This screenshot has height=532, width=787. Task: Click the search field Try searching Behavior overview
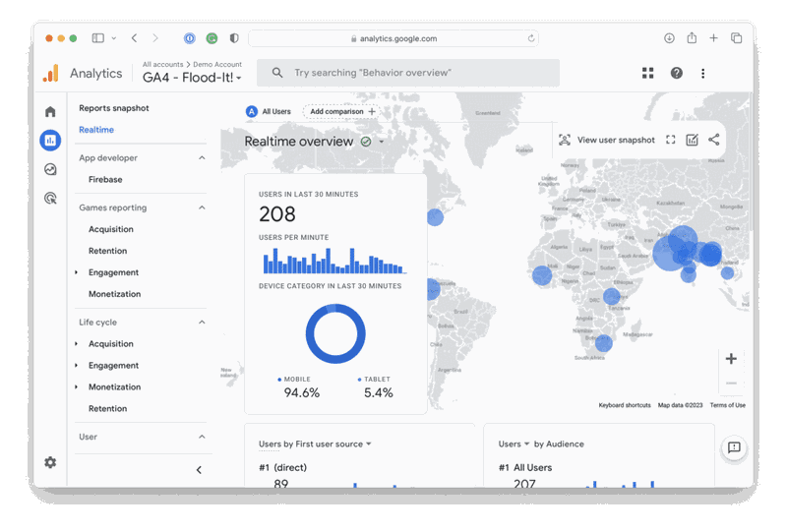point(408,73)
